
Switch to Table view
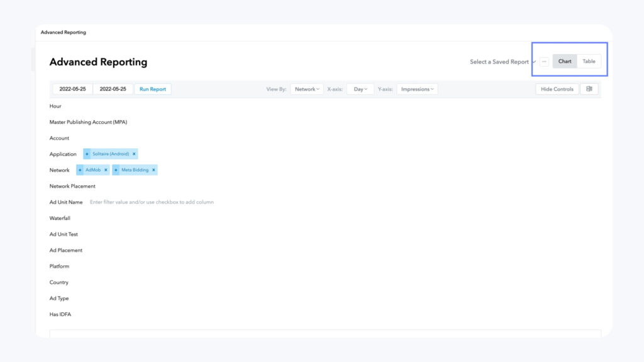[589, 62]
